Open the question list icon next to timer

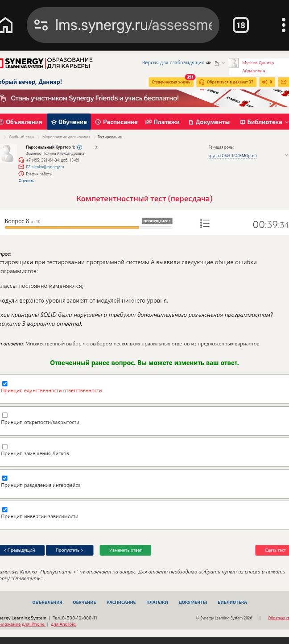pos(204,223)
